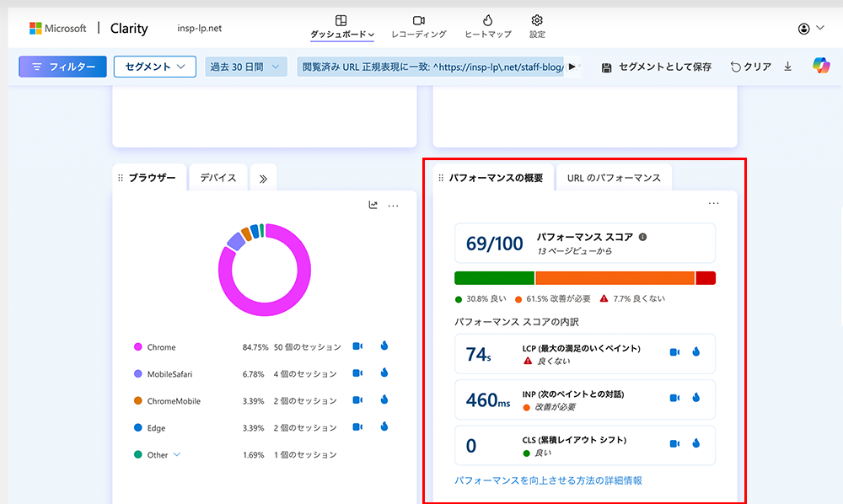Expand the セグメント dropdown
843x504 pixels.
pyautogui.click(x=155, y=67)
